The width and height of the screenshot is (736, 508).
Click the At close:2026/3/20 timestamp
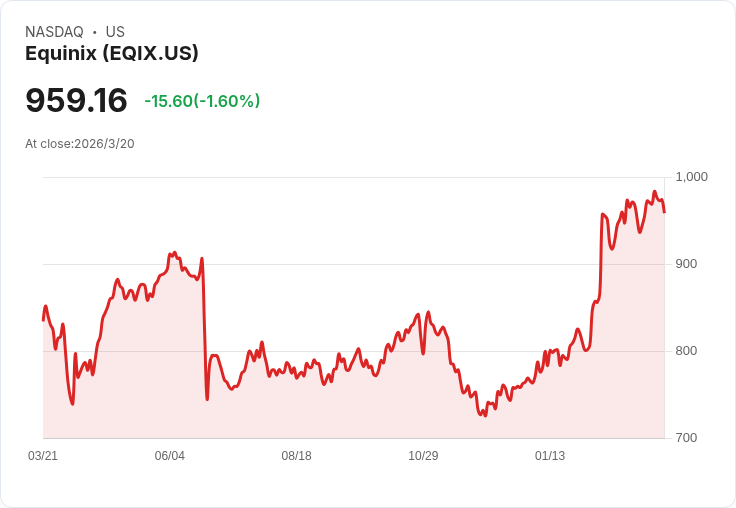coord(80,144)
